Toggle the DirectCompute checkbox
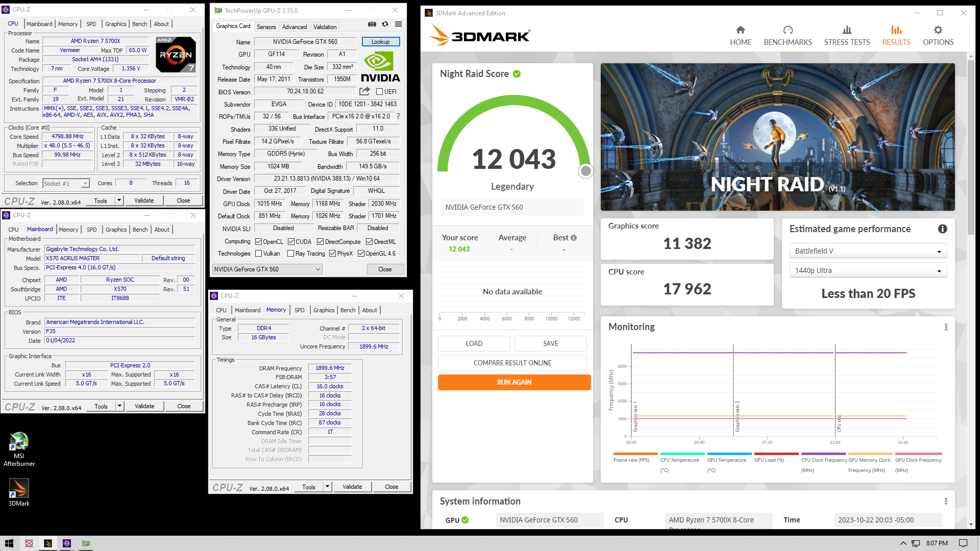Viewport: 980px width, 551px height. pyautogui.click(x=320, y=242)
